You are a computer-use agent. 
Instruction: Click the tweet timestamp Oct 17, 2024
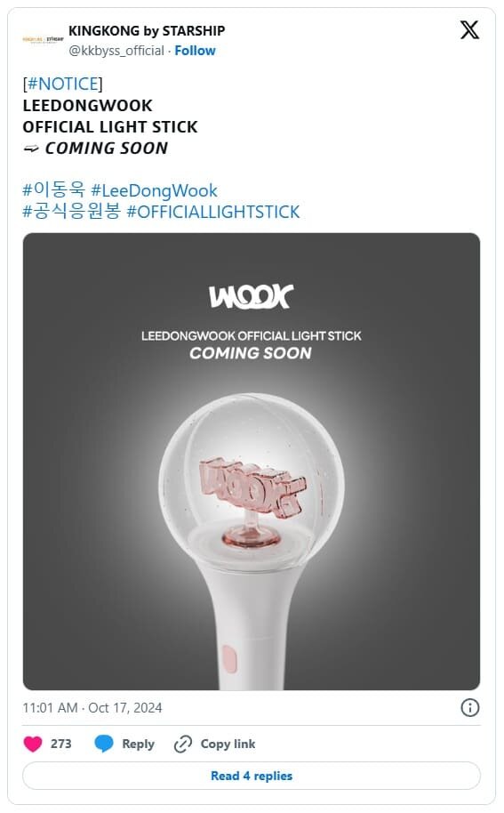point(92,708)
